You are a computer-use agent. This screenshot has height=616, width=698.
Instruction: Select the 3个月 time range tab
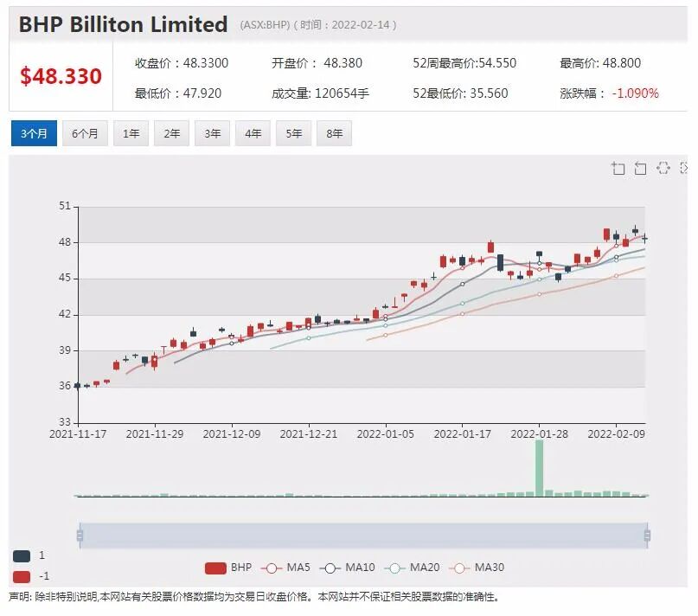pos(34,133)
